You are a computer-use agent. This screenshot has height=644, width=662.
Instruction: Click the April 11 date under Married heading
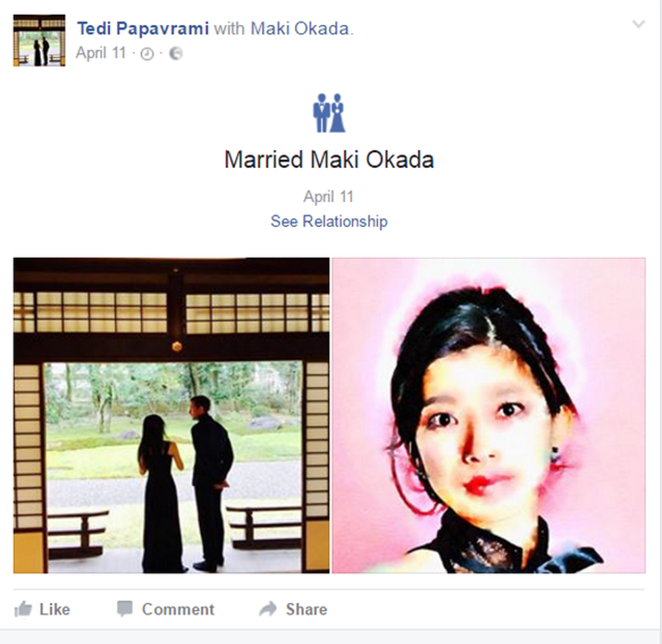(328, 196)
